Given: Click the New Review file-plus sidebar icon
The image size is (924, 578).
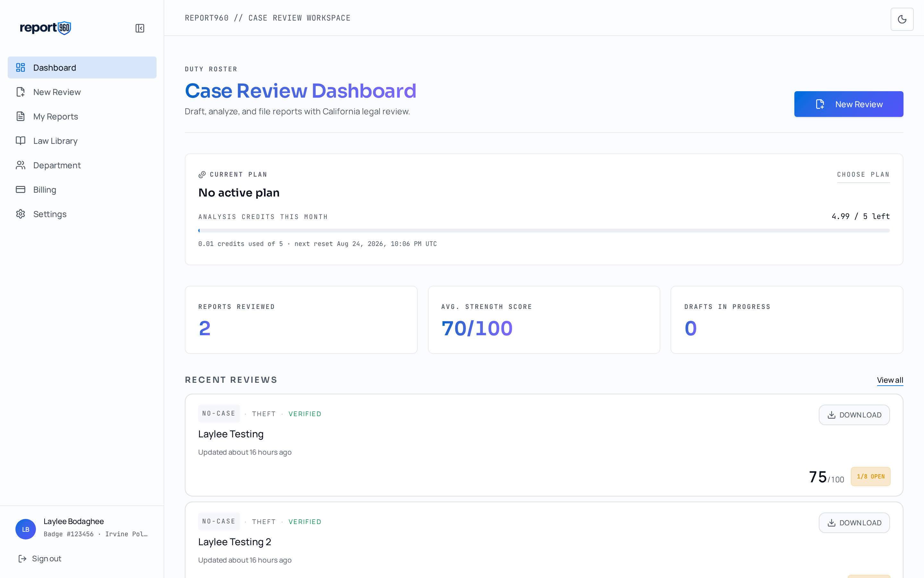Looking at the screenshot, I should pos(21,92).
